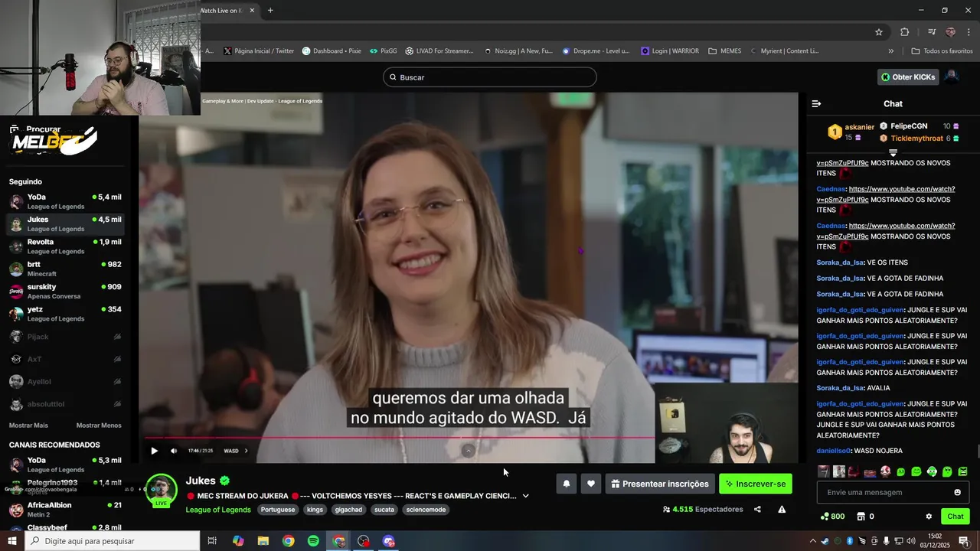Viewport: 980px width, 551px height.
Task: Click in the Buscar search field
Action: pos(490,77)
